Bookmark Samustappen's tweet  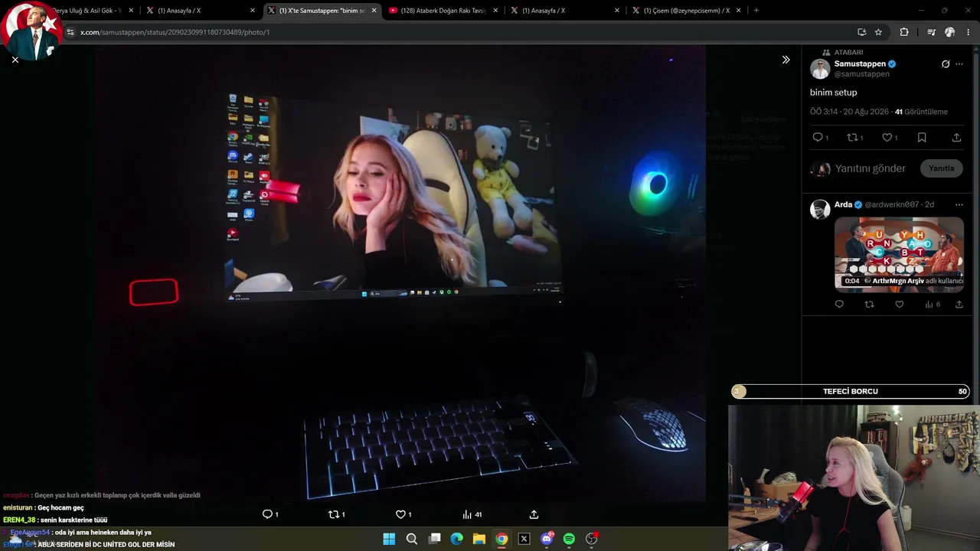point(922,138)
